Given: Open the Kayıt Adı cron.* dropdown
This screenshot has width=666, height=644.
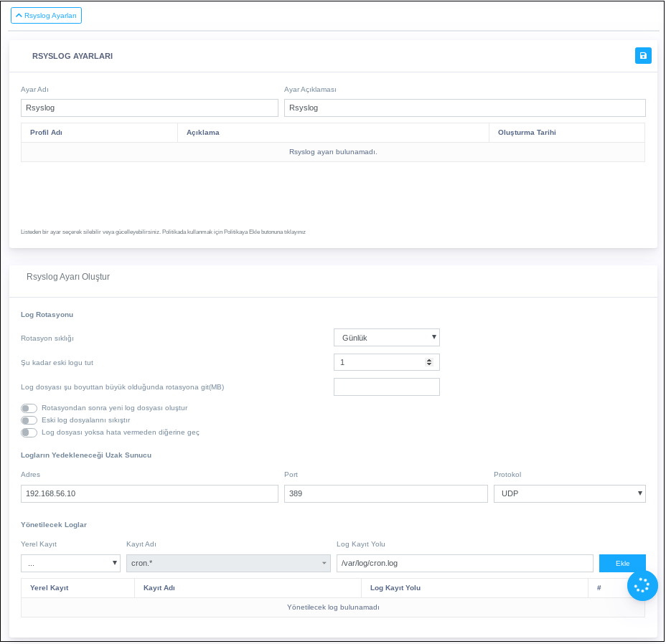Looking at the screenshot, I should [x=228, y=564].
